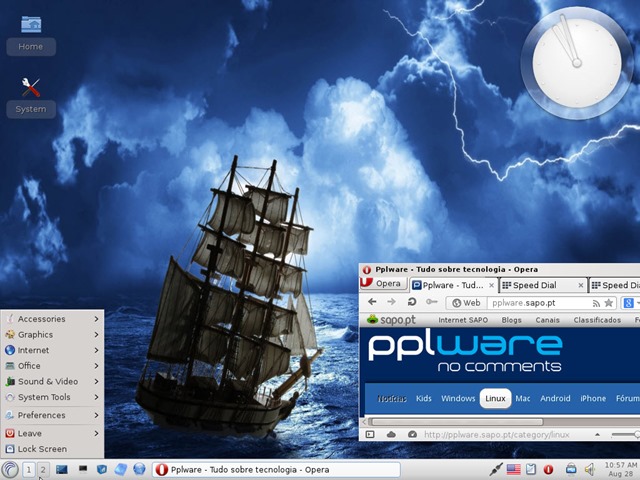Click the blue device tray icon

coord(571,470)
